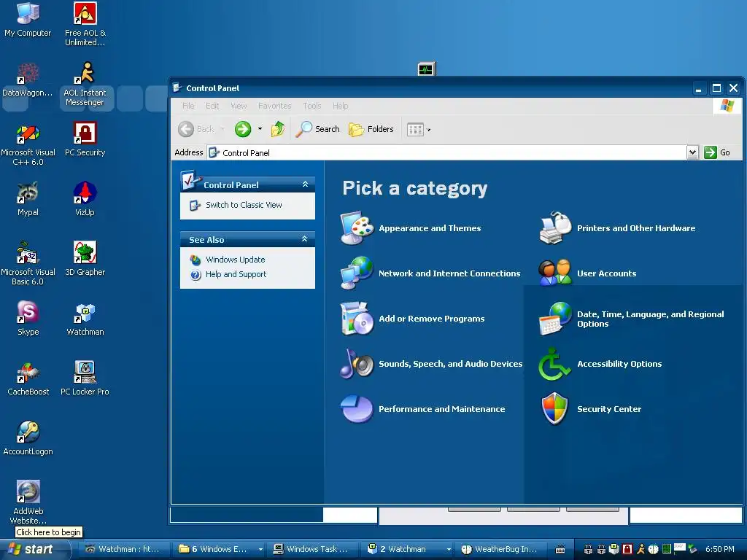Select the DataWagon desktop shortcut
Image resolution: width=747 pixels, height=560 pixels.
pyautogui.click(x=28, y=80)
